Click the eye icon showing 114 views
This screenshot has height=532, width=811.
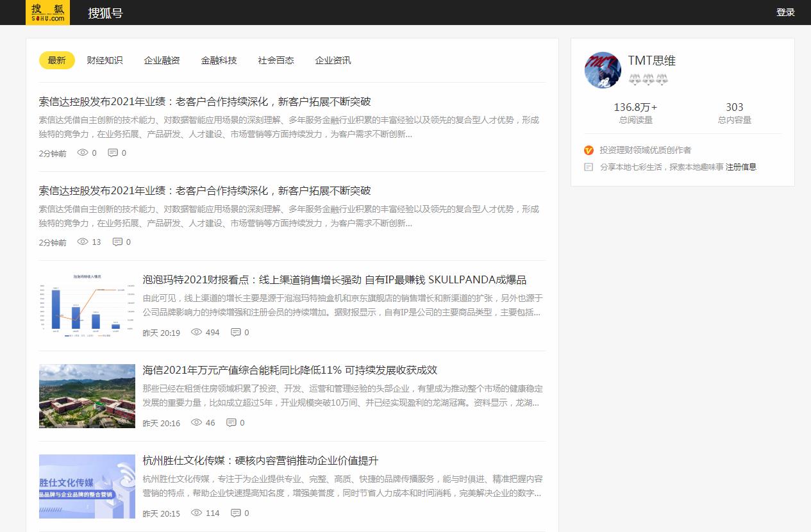pos(197,513)
